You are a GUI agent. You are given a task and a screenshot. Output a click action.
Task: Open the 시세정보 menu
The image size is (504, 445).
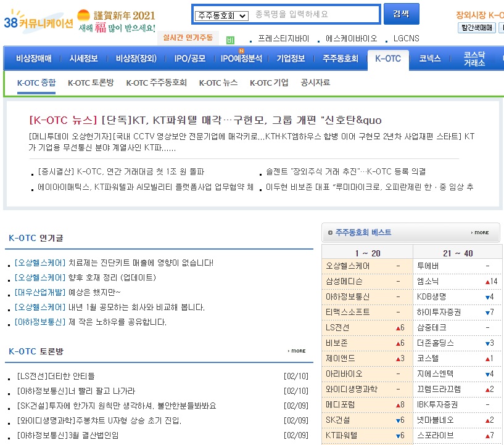[83, 59]
